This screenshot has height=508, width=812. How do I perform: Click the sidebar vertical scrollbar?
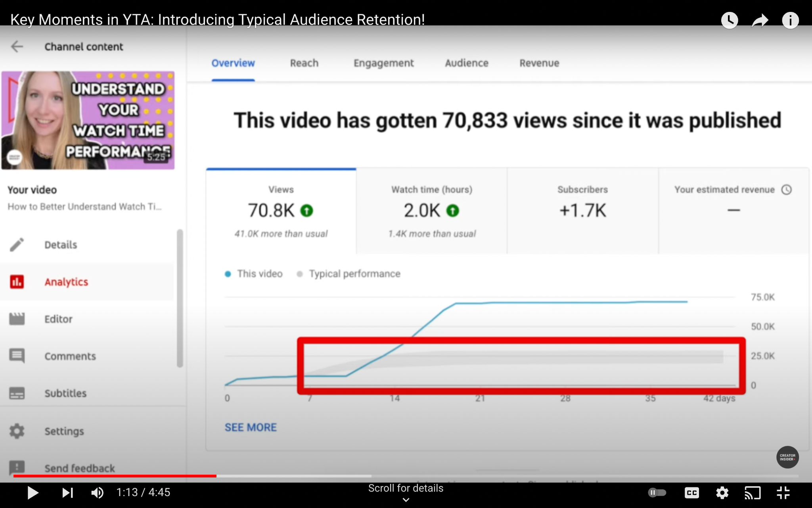pos(180,298)
